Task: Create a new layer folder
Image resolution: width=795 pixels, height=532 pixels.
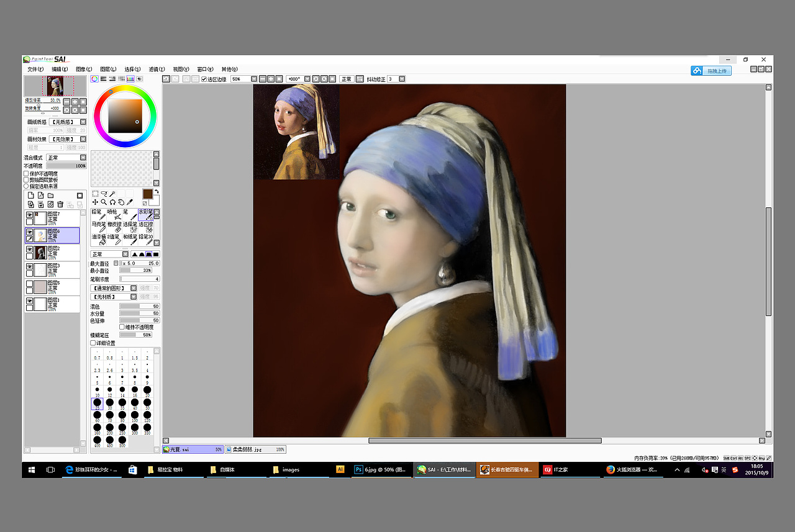Action: 50,196
